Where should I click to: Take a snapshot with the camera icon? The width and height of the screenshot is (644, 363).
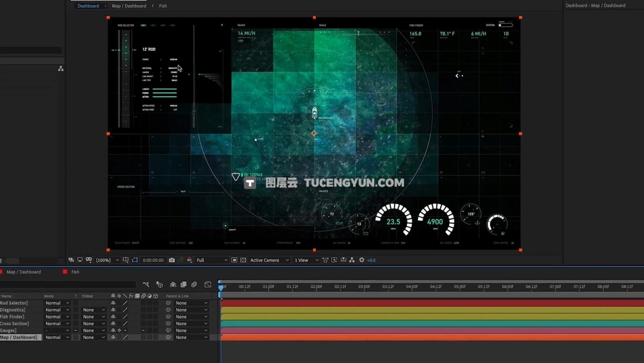(x=172, y=260)
